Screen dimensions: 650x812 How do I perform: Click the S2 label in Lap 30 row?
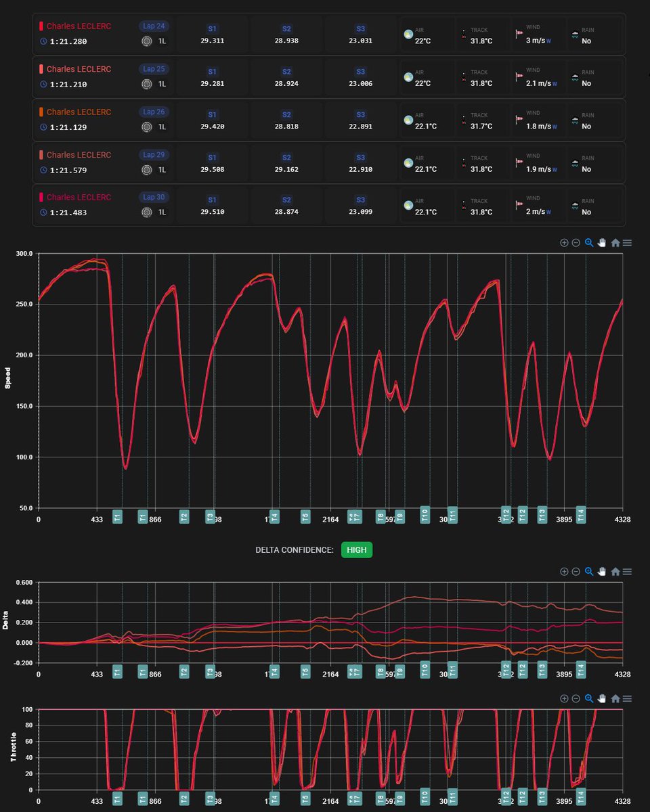(x=286, y=200)
